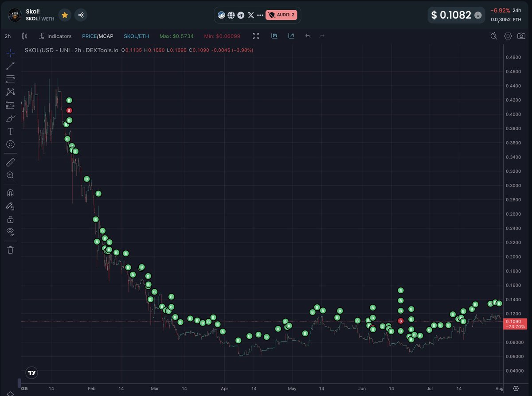This screenshot has width=532, height=396.
Task: Add Skol! to favorites with the star
Action: click(65, 15)
